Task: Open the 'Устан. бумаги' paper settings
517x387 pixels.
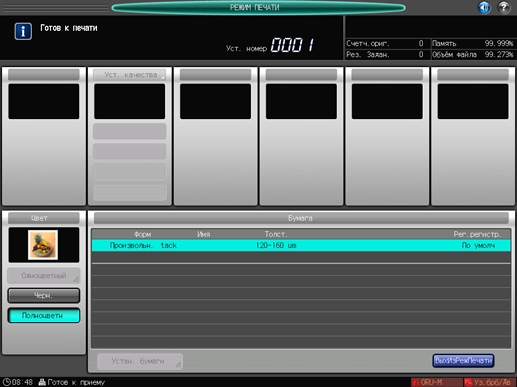Action: (140, 361)
